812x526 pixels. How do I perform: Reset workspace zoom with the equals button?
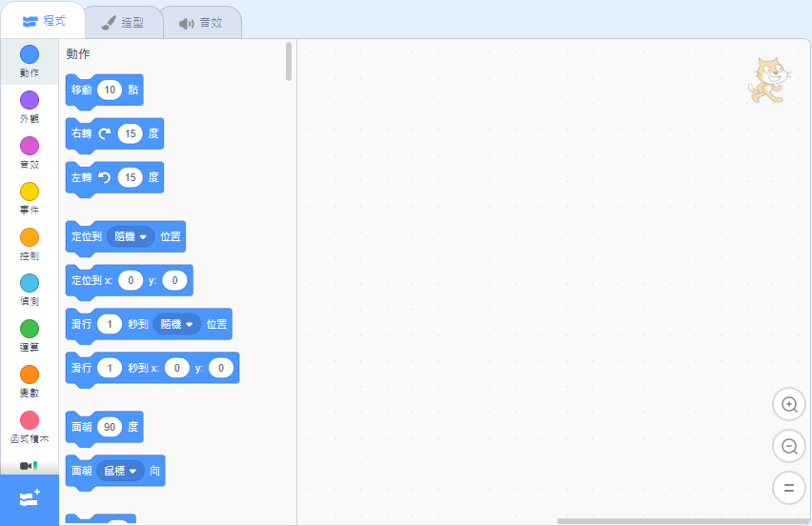tap(788, 488)
